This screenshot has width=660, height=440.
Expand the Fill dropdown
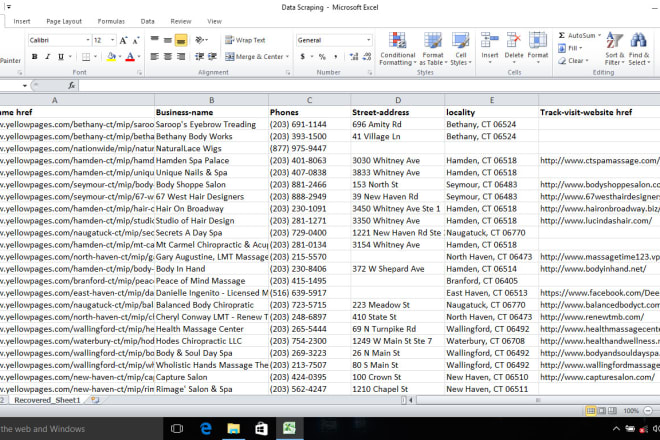pyautogui.click(x=580, y=48)
